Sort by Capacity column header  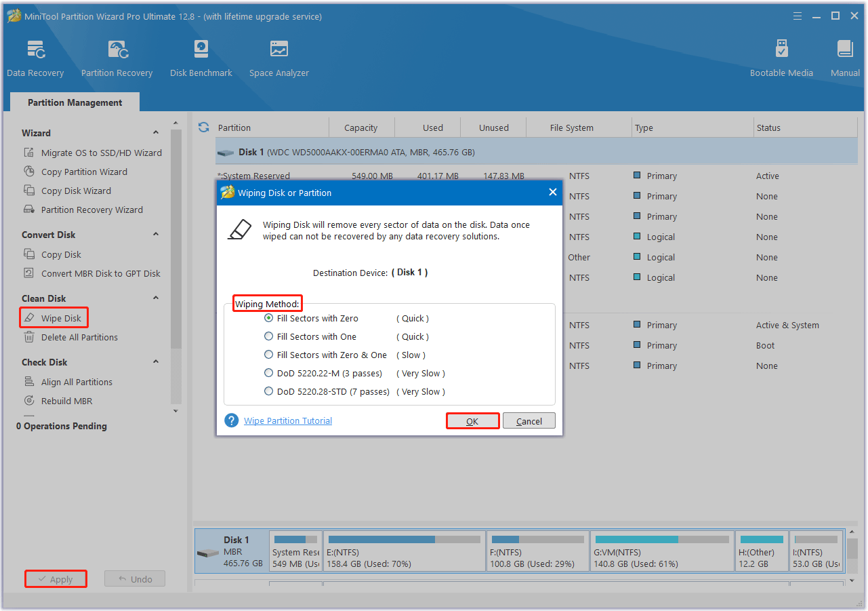point(361,127)
